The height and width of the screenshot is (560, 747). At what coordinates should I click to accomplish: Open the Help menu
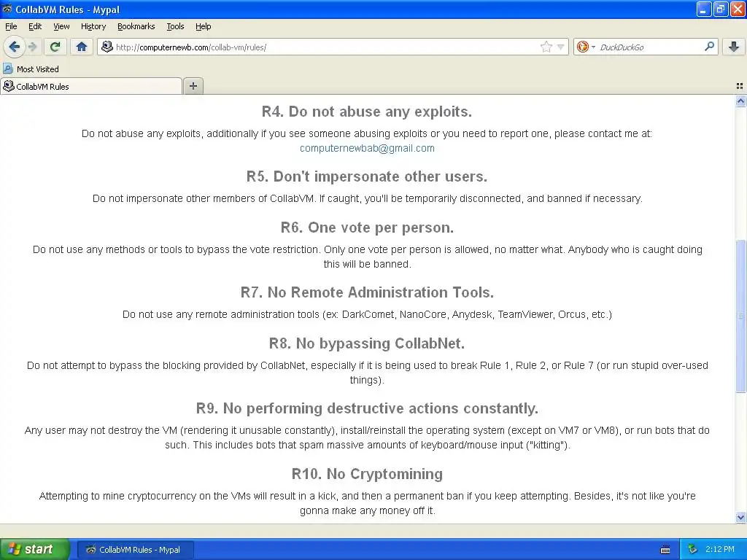click(203, 26)
